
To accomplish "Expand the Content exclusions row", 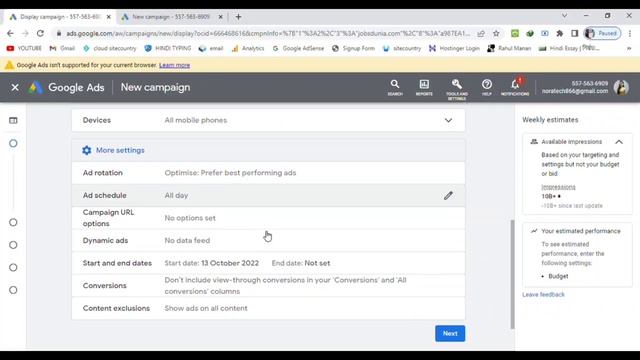I will point(268,308).
